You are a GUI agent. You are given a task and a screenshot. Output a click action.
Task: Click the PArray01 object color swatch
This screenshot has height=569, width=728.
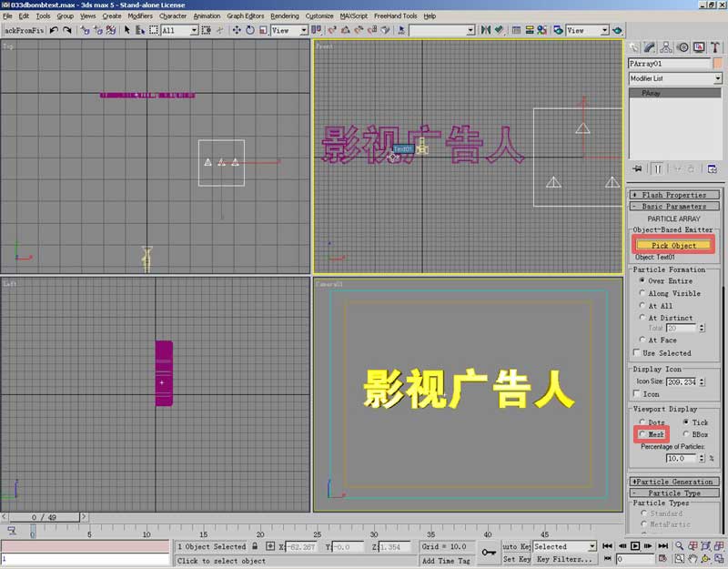(717, 64)
